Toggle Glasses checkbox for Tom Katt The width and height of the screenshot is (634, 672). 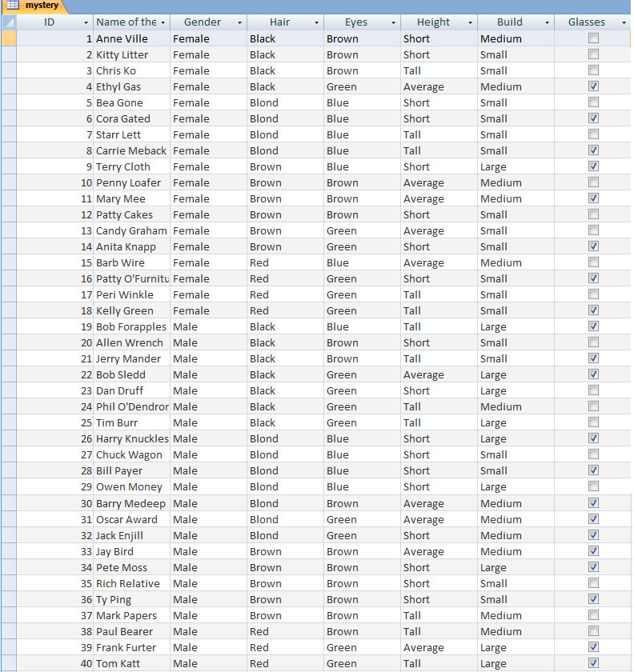coord(593,663)
